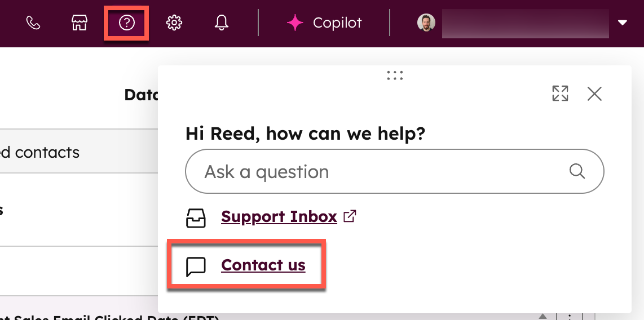Click the user profile avatar
Image resolution: width=644 pixels, height=320 pixels.
pos(426,23)
